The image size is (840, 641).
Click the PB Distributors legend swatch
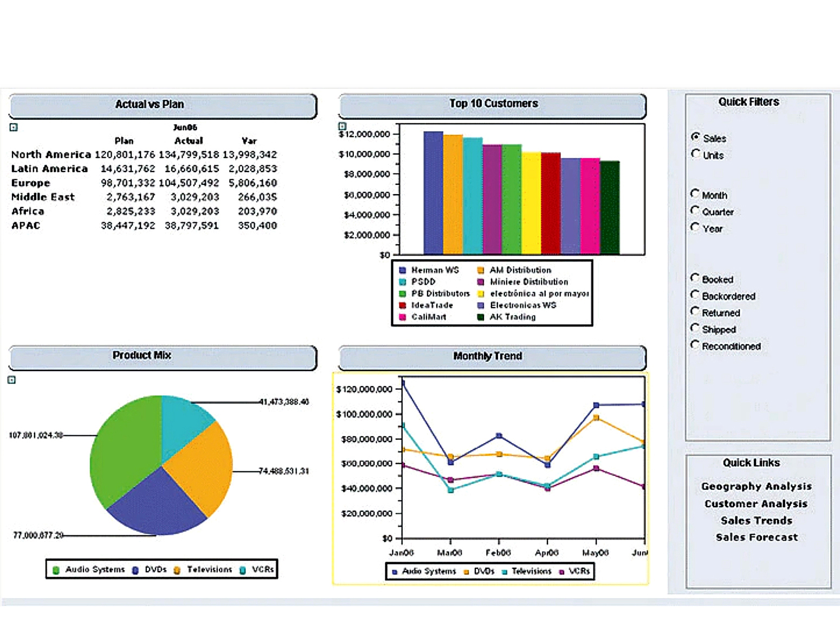click(403, 294)
